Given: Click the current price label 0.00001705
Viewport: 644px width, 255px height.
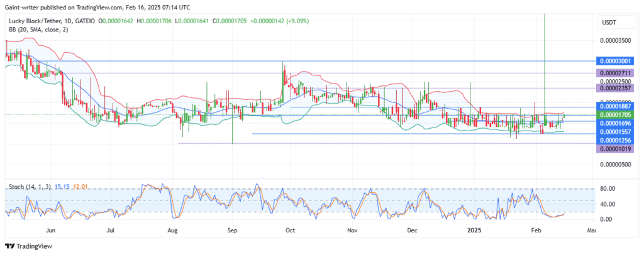Looking at the screenshot, I should pos(615,115).
